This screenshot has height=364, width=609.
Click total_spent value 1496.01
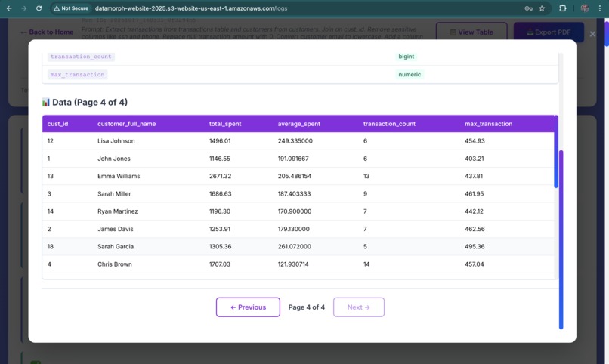pyautogui.click(x=220, y=141)
